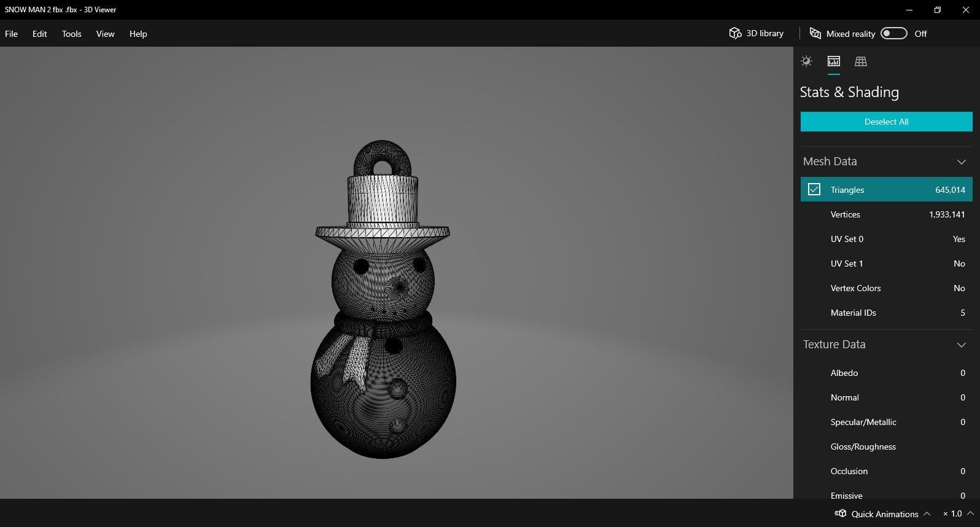Click the Texture Data heading
This screenshot has height=527, width=980.
pyautogui.click(x=834, y=345)
